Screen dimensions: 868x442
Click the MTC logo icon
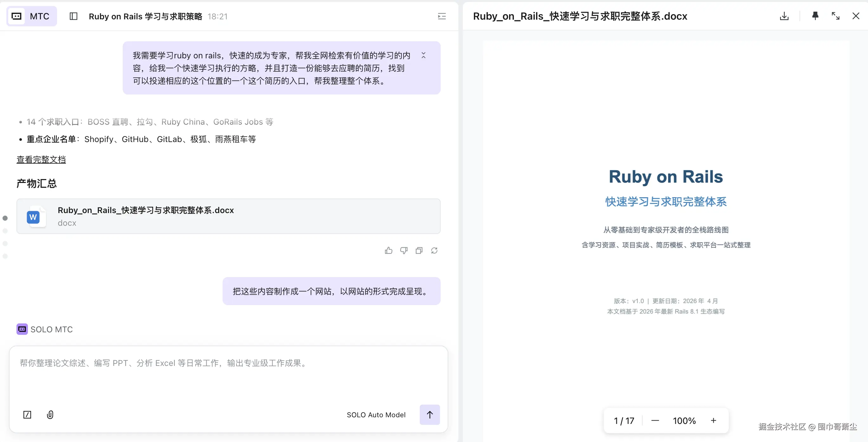tap(16, 16)
